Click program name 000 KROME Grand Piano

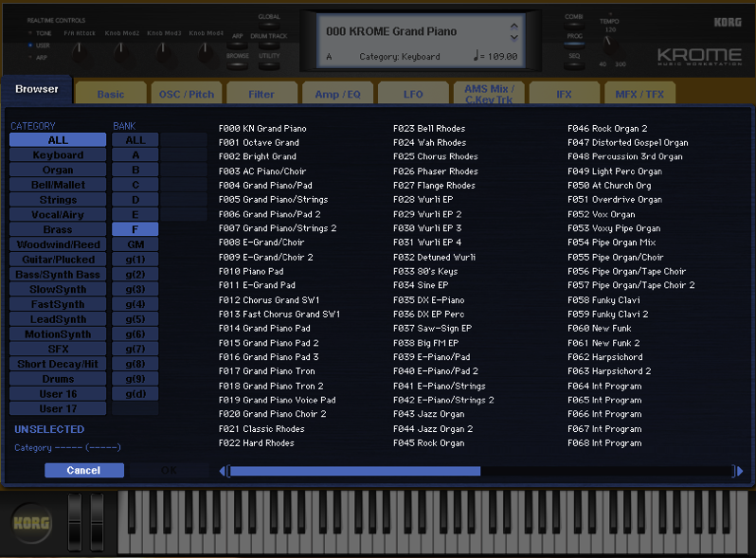(391, 31)
